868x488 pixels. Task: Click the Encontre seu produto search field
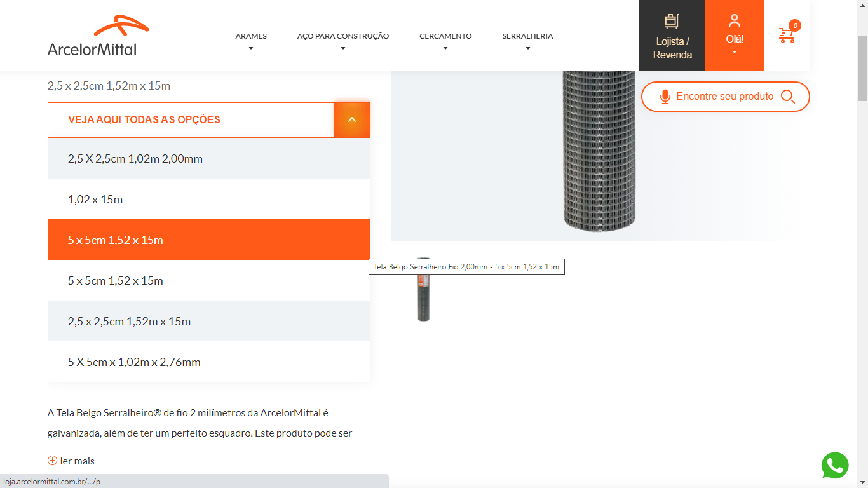(726, 97)
